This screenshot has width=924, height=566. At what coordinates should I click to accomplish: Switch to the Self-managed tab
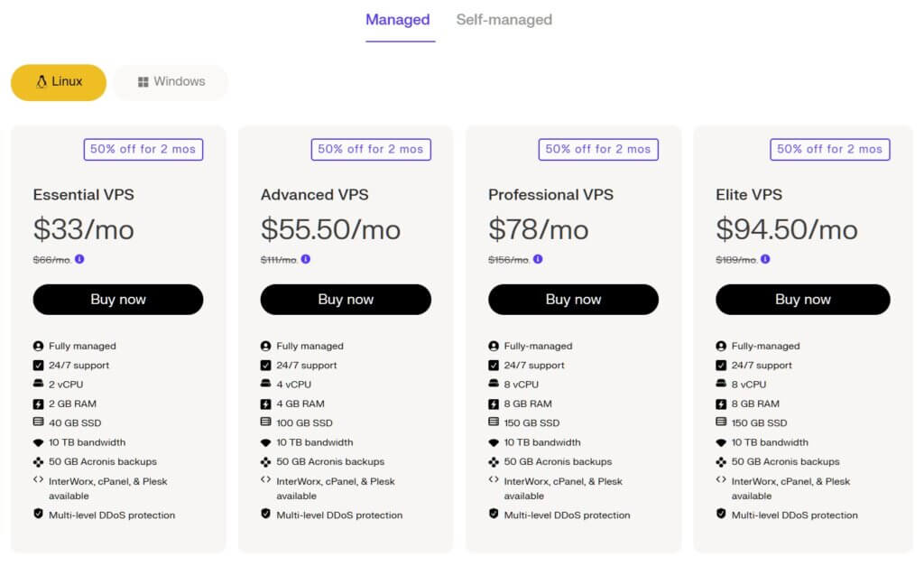[x=504, y=20]
